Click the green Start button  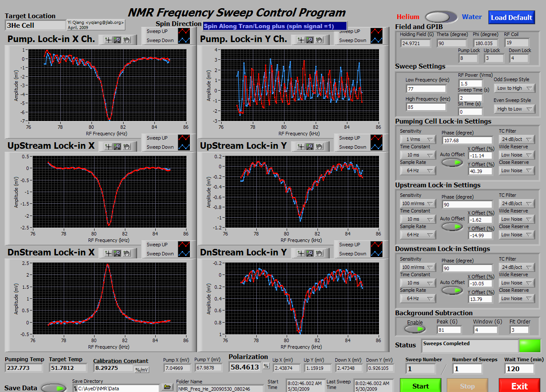point(420,385)
